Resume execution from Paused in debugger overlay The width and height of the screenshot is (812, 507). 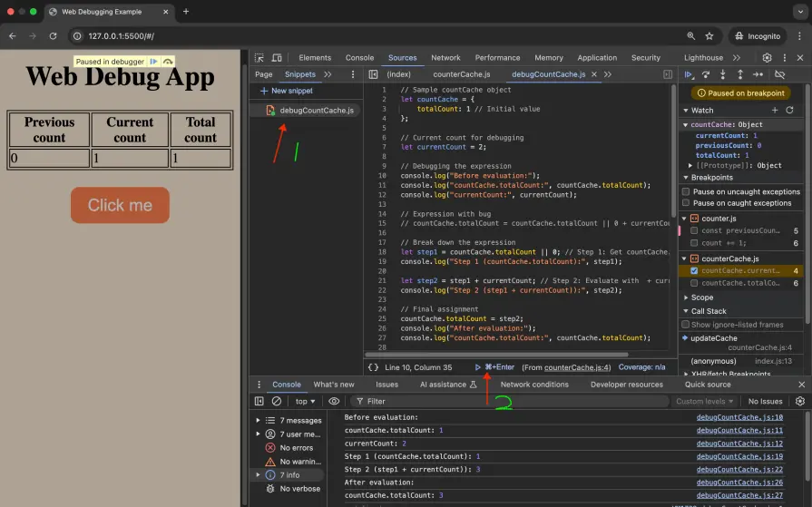click(154, 62)
